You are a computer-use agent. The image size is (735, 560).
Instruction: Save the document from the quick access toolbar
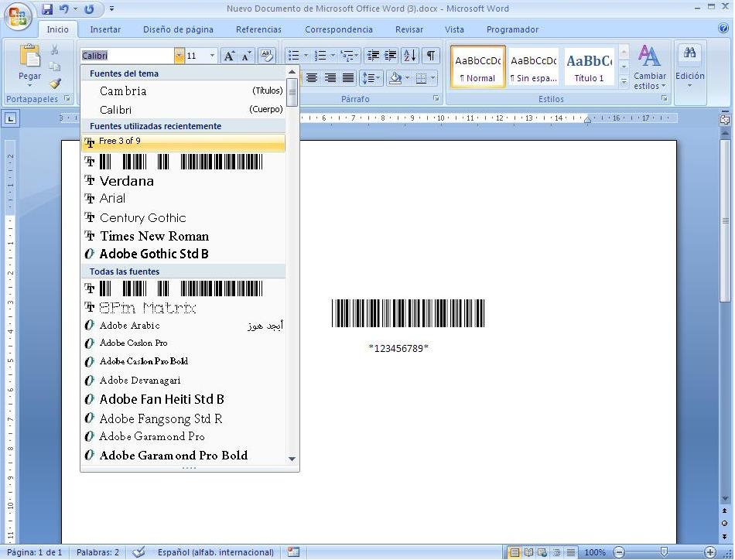[47, 9]
